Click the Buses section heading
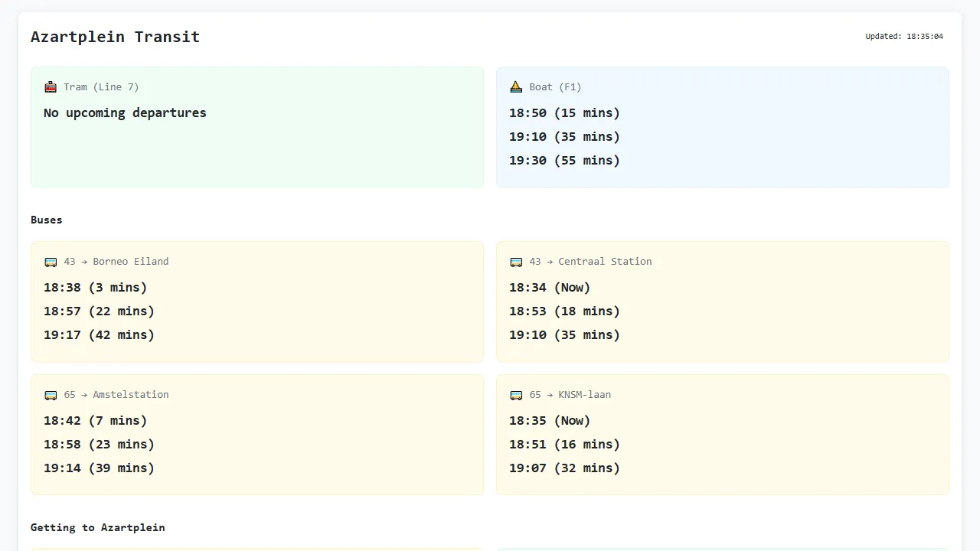The height and width of the screenshot is (551, 980). tap(46, 220)
